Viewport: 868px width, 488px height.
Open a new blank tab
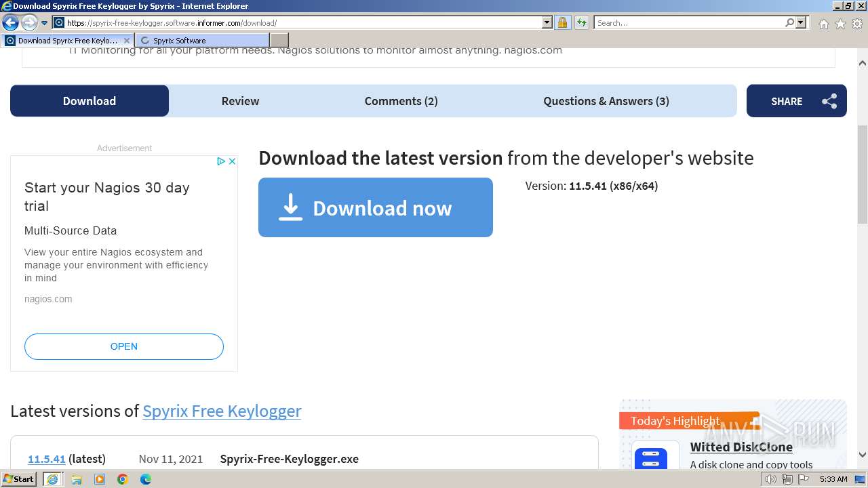[x=279, y=41]
